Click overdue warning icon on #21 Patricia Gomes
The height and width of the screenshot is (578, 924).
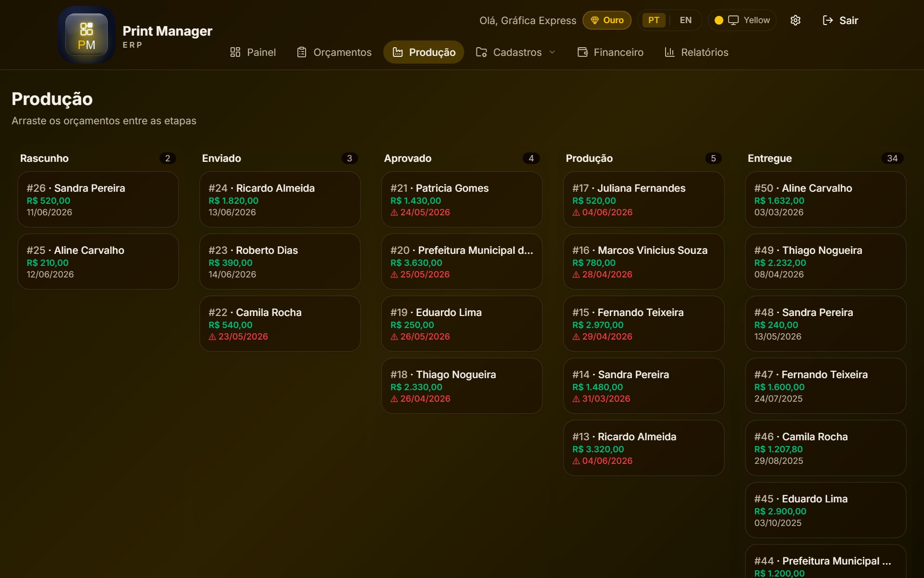pyautogui.click(x=394, y=212)
